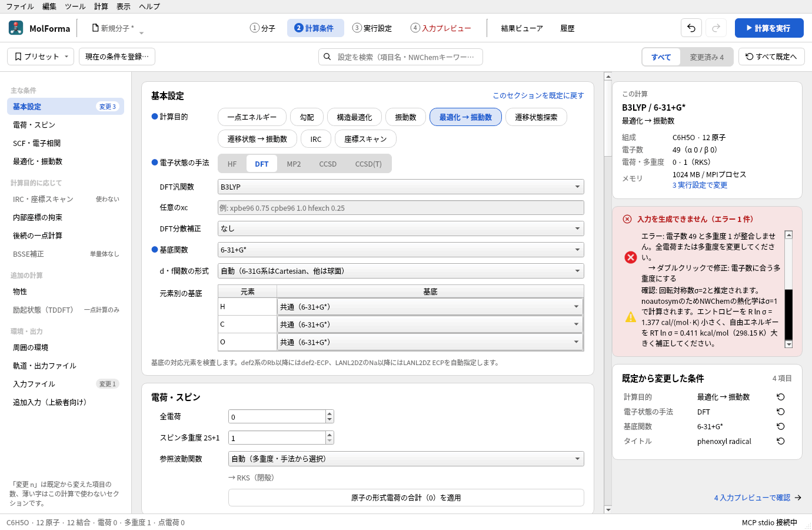Increment 全電荷 spinner up arrow
Image resolution: width=812 pixels, height=530 pixels.
coord(330,413)
